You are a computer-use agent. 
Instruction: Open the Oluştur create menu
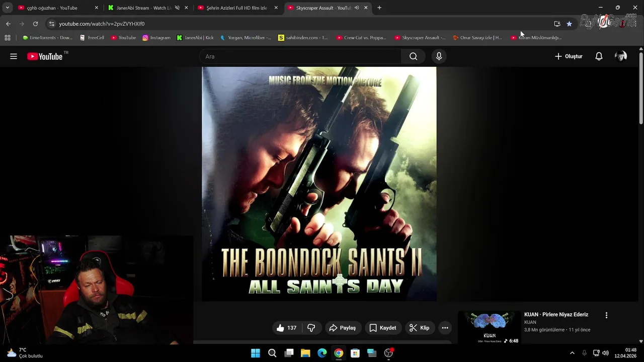569,56
